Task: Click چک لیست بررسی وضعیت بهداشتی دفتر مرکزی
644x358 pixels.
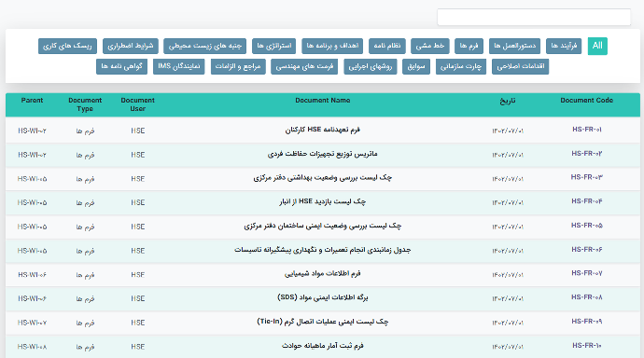Action: click(322, 177)
